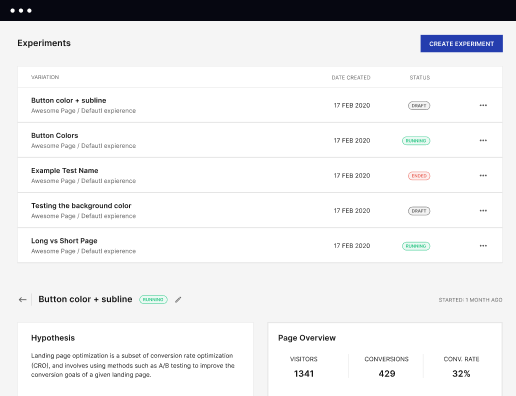Click the first window control dot in title bar
Screen dimensions: 516x396
(x=12, y=11)
